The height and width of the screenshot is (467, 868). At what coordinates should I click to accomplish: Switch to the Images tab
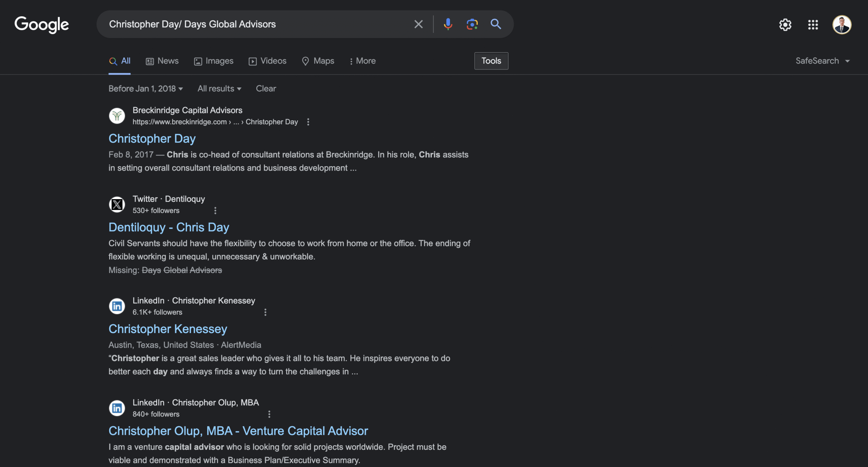pos(214,61)
